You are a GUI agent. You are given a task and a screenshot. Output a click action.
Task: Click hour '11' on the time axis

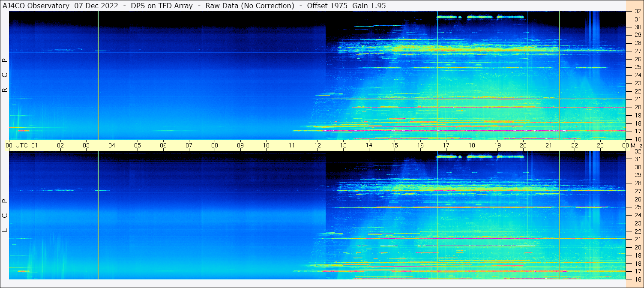[292, 145]
